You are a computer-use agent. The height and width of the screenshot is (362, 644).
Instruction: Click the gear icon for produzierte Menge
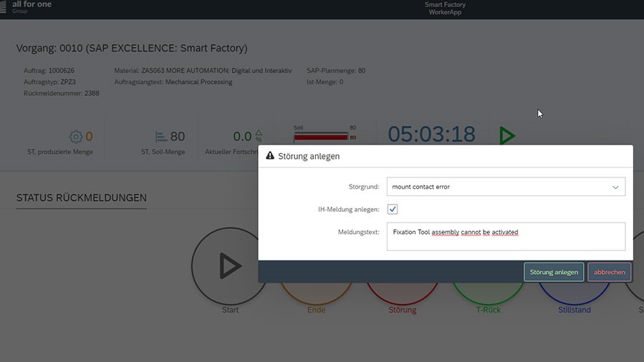[76, 137]
